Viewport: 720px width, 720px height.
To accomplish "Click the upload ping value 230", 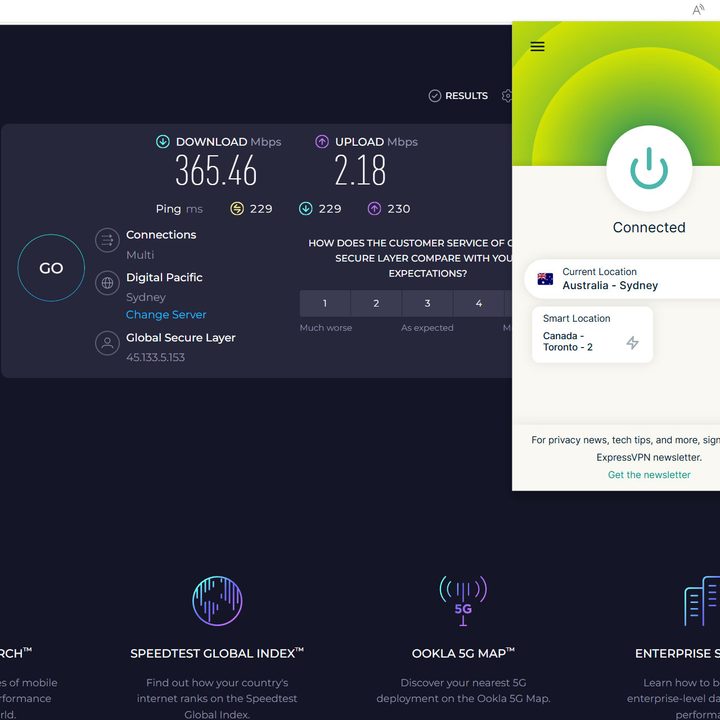I will click(399, 209).
